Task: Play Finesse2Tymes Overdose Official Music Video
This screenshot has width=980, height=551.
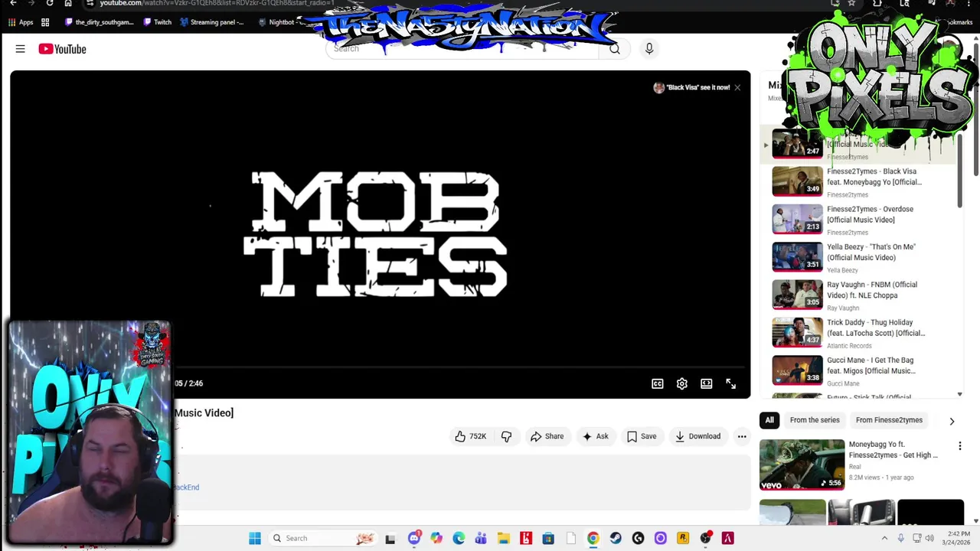Action: coord(870,214)
